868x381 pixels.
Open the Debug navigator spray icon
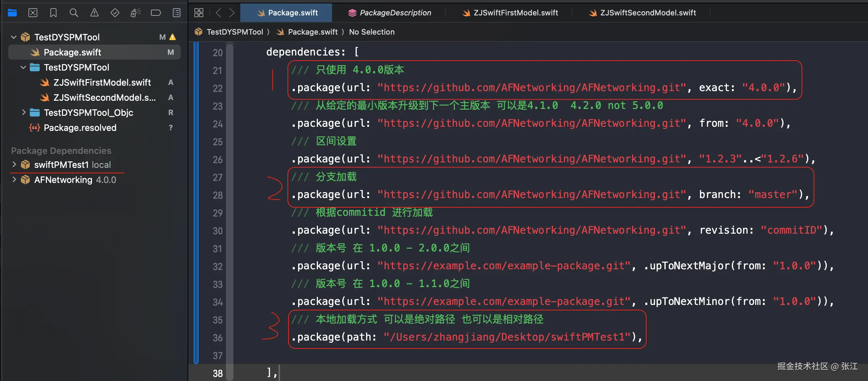click(x=135, y=13)
